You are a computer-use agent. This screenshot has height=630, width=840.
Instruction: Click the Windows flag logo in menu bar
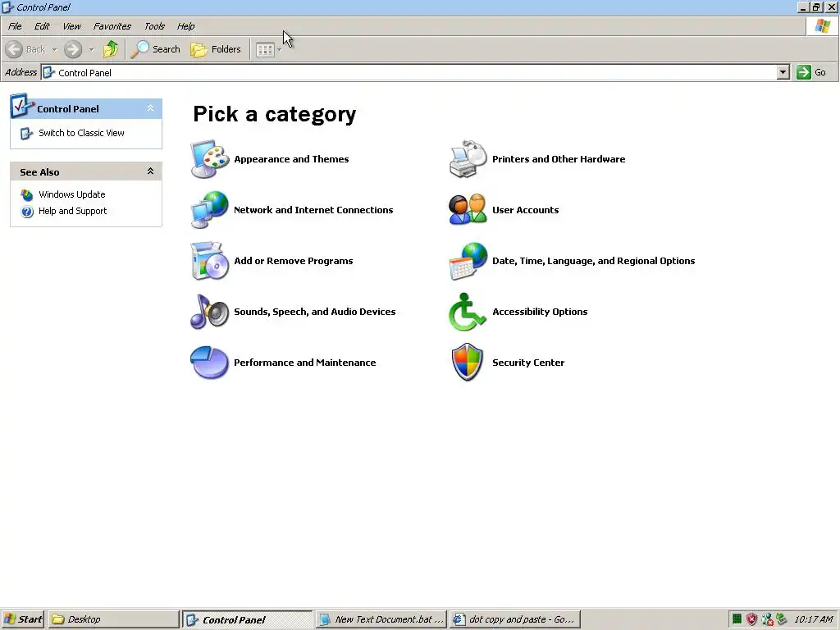click(822, 25)
